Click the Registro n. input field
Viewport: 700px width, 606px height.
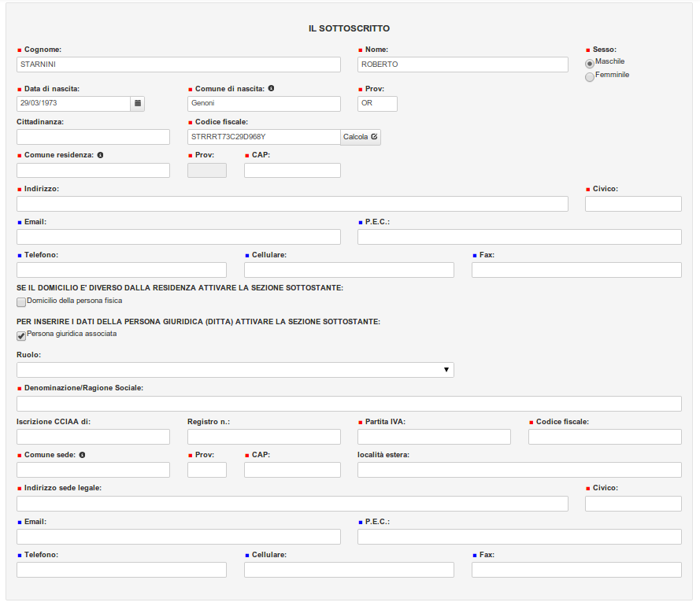[x=264, y=437]
